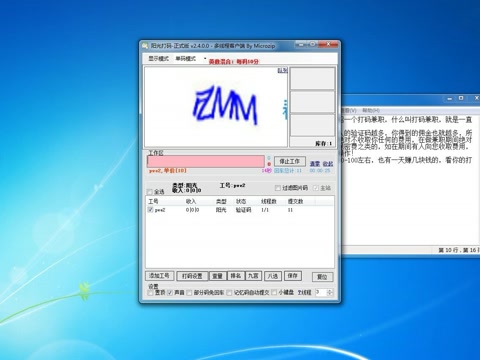Click the pink answer input field
The image size is (480, 360).
click(206, 162)
